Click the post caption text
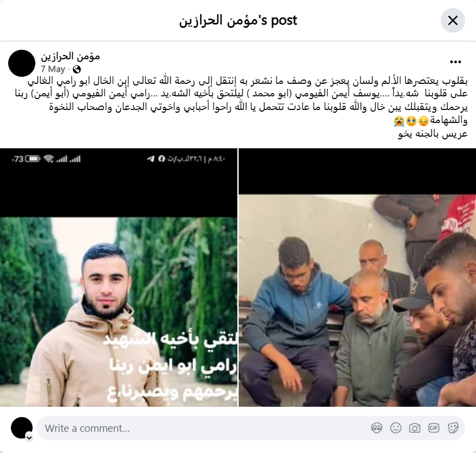This screenshot has width=476, height=453. pos(242,107)
